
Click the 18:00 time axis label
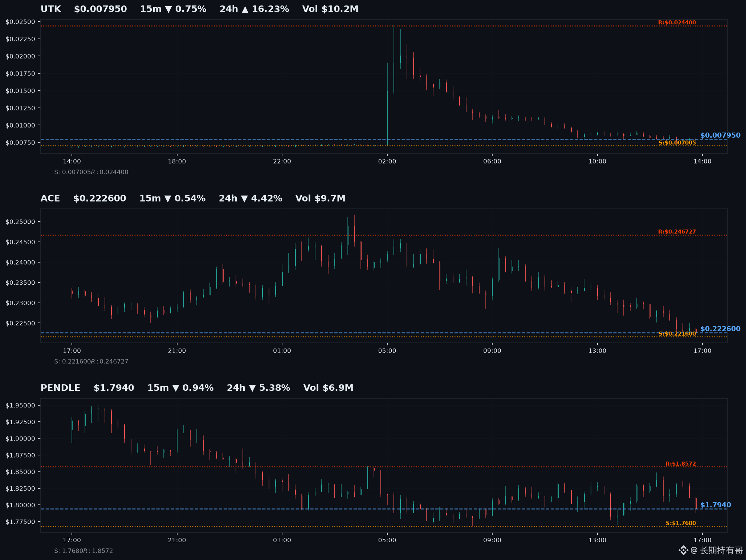(x=177, y=162)
